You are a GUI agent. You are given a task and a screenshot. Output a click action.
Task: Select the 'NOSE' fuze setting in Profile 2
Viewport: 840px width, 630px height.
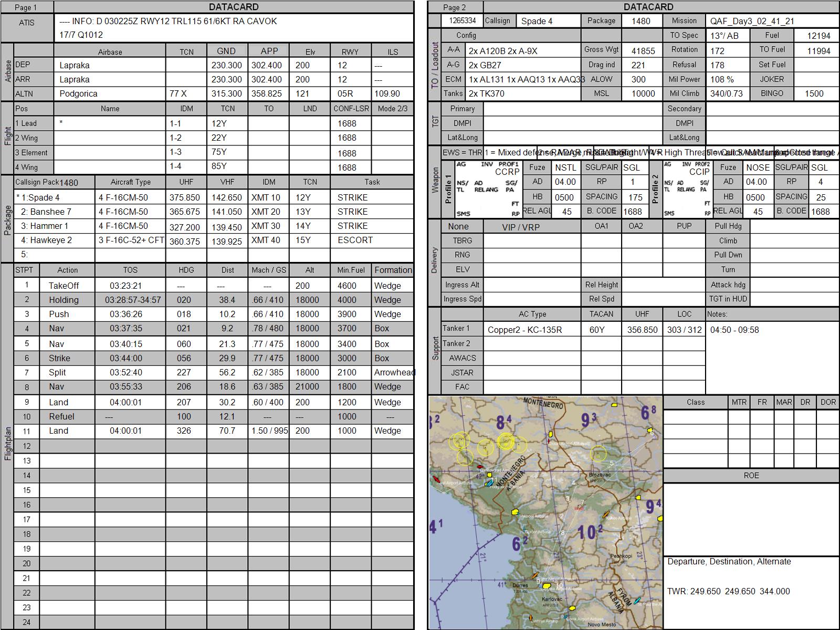tap(758, 167)
